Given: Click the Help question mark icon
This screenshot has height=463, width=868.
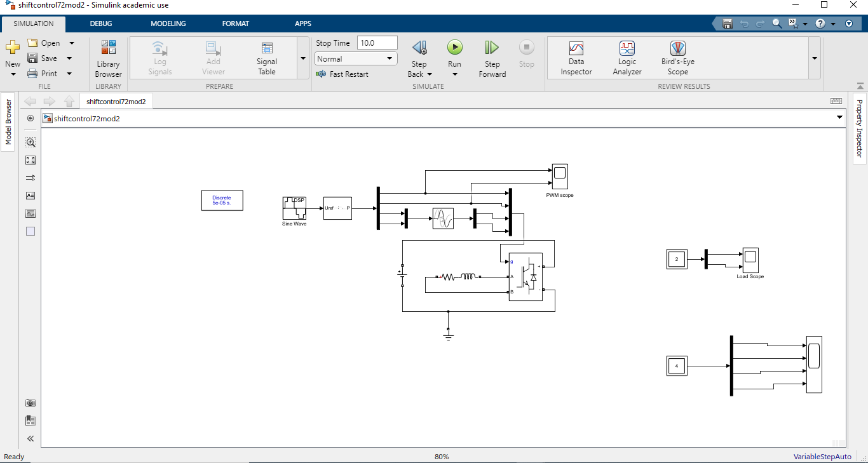Looking at the screenshot, I should (x=820, y=23).
